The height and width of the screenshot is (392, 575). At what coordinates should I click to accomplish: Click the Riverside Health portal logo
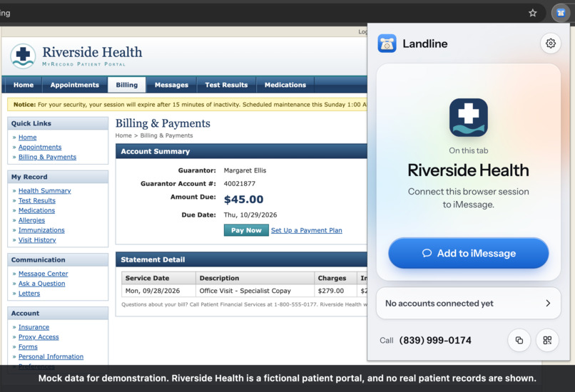[x=23, y=56]
